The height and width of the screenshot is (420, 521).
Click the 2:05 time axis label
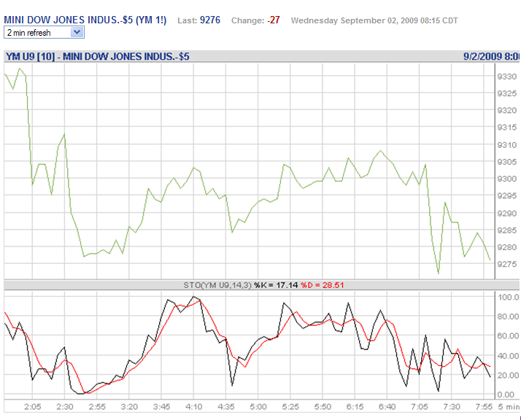33,407
